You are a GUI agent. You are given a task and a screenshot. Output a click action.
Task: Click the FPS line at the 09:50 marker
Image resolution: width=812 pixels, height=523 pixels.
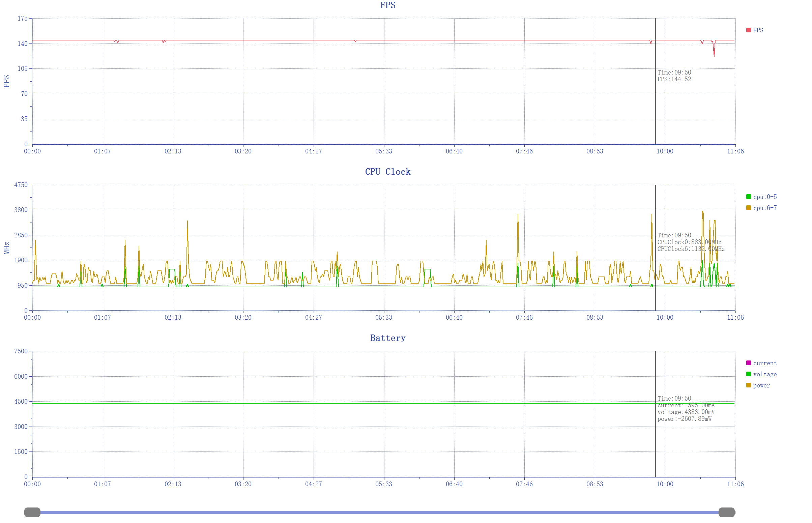(655, 40)
